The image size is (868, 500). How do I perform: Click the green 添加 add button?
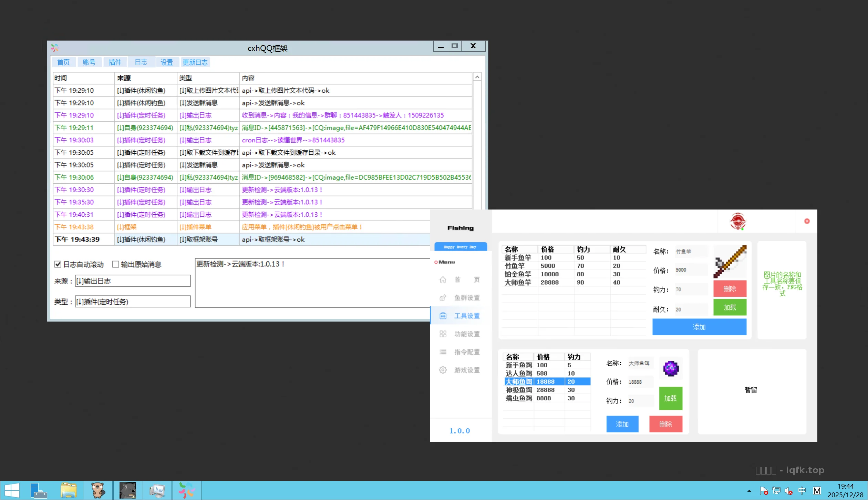699,327
